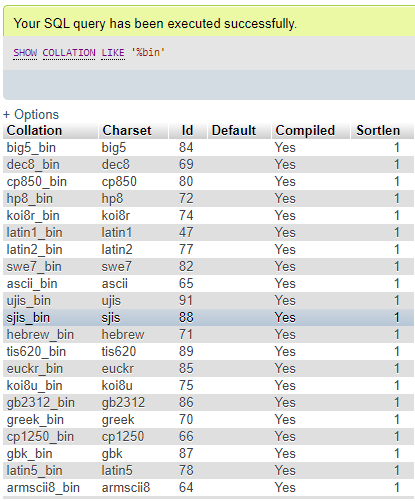415x501 pixels.
Task: Click Sortlen 1 in the hp8_bin row
Action: (x=397, y=199)
